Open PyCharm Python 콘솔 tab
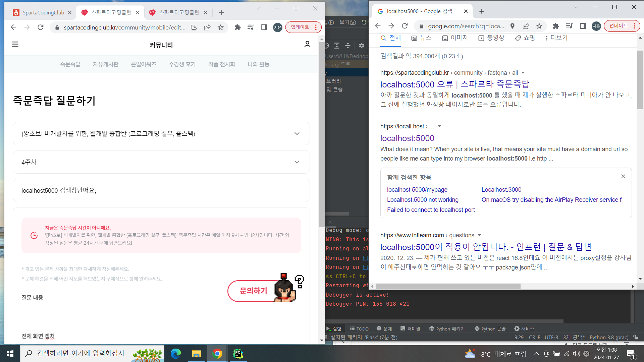Viewport: 644px width, 362px height. [490, 329]
